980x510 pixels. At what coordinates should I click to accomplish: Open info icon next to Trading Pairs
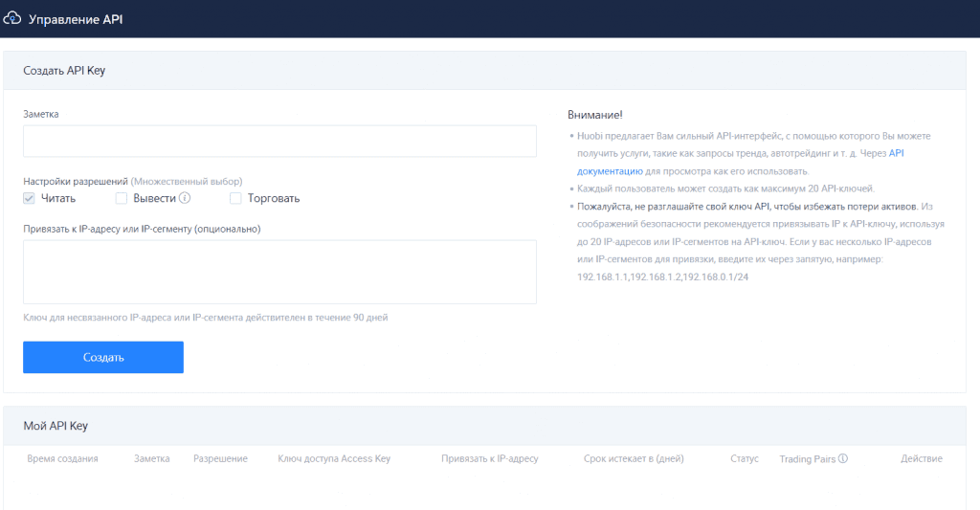842,458
